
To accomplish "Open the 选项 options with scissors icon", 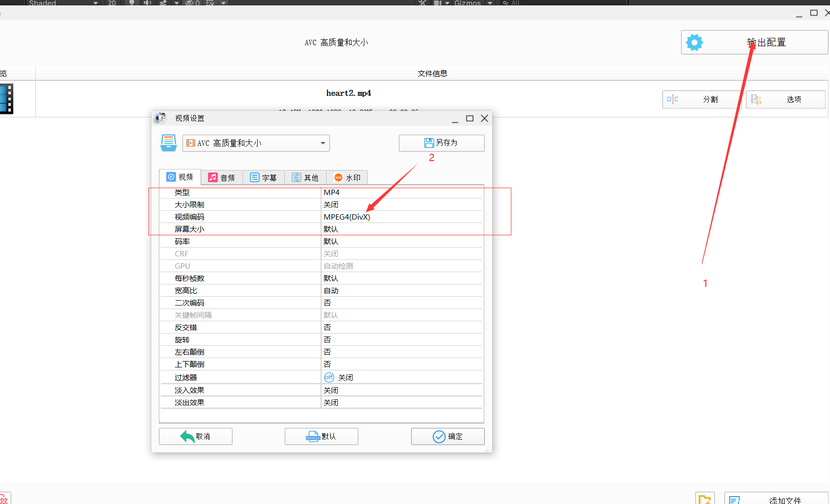I will click(757, 99).
